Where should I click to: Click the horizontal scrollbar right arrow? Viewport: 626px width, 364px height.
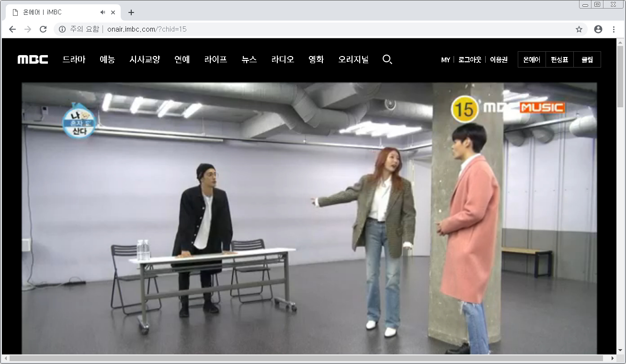(613, 358)
